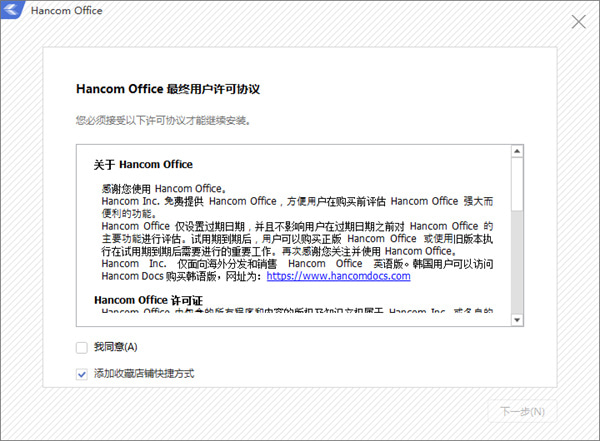Click the 我同意(A) label text

click(x=116, y=347)
